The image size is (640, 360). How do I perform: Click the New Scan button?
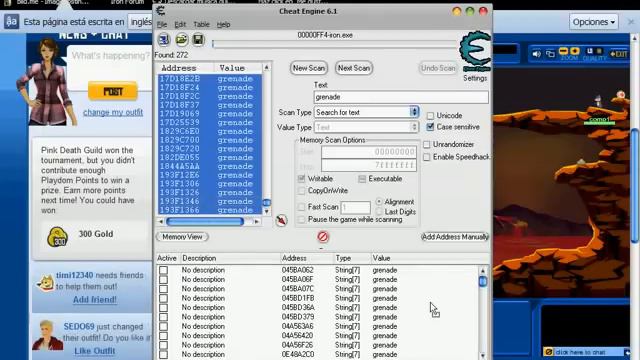coord(309,68)
